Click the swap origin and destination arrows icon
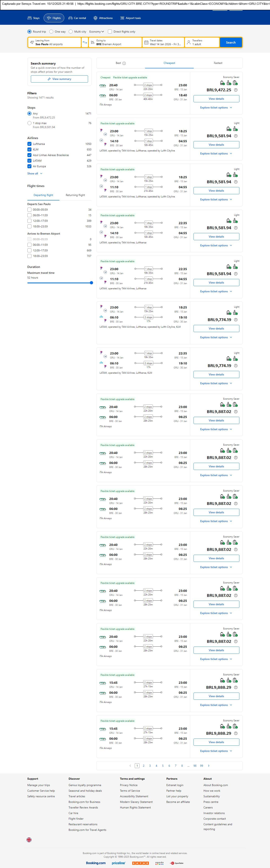This screenshot has height=868, width=270. (85, 42)
